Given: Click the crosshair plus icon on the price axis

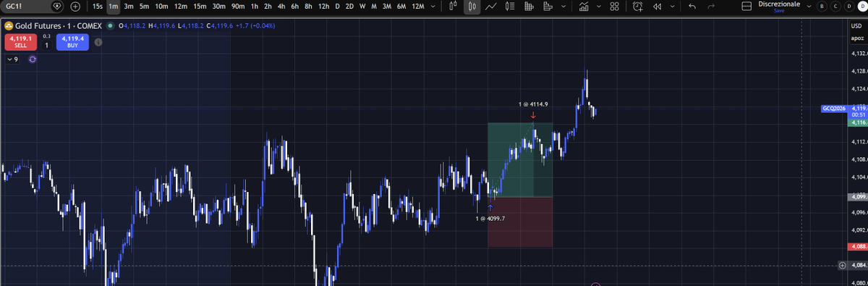Looking at the screenshot, I should click(x=842, y=266).
